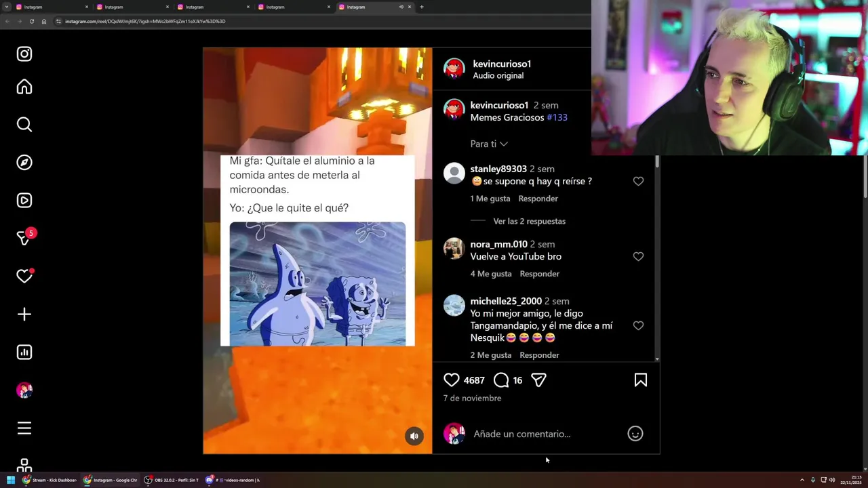
Task: Reply to nora_mm.010's comment
Action: (x=539, y=274)
